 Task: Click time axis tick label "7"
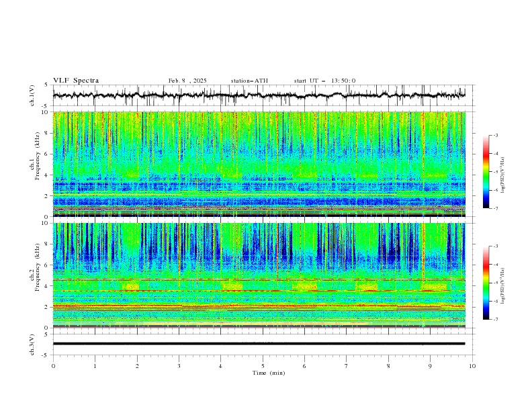click(x=347, y=366)
